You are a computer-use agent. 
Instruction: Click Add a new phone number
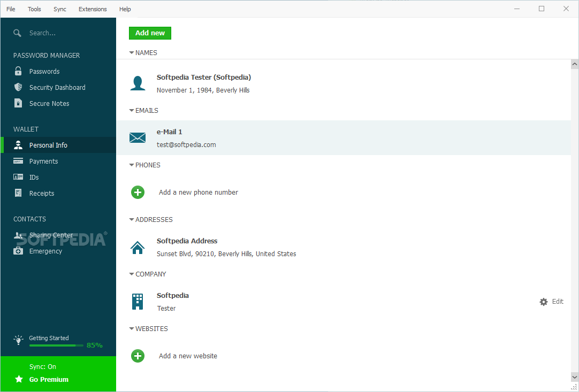[199, 193]
